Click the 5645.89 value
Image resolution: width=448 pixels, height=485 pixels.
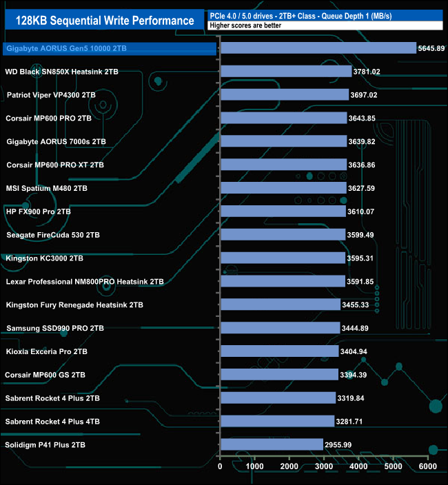(431, 48)
